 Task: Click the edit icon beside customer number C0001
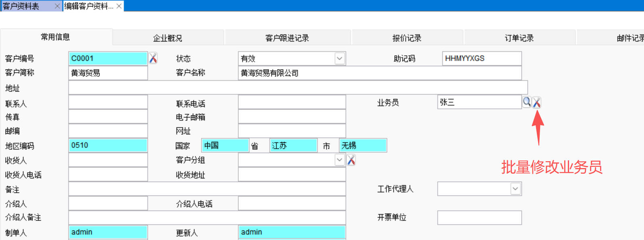153,58
